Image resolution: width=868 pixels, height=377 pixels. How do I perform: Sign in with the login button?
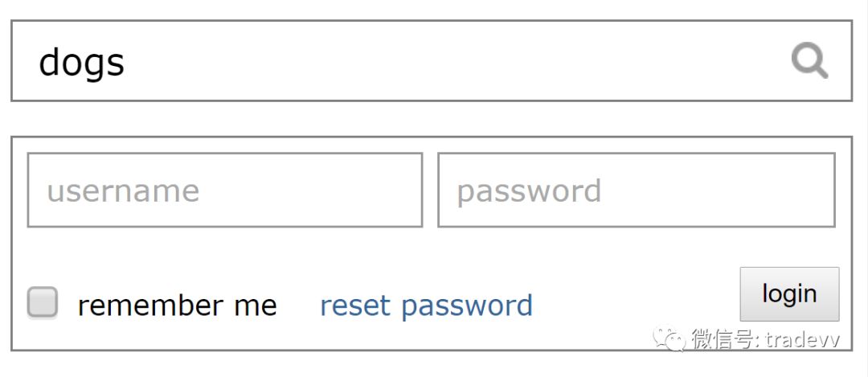tap(789, 294)
